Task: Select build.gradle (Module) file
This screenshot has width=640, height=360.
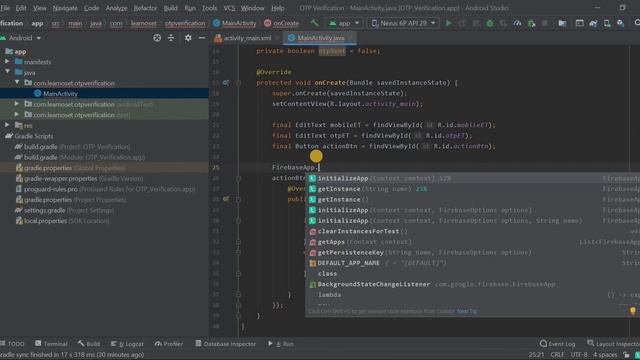Action: tap(80, 157)
